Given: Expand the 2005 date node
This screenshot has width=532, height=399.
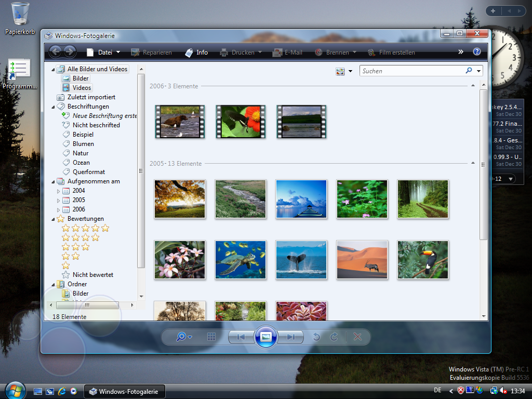Looking at the screenshot, I should [58, 200].
